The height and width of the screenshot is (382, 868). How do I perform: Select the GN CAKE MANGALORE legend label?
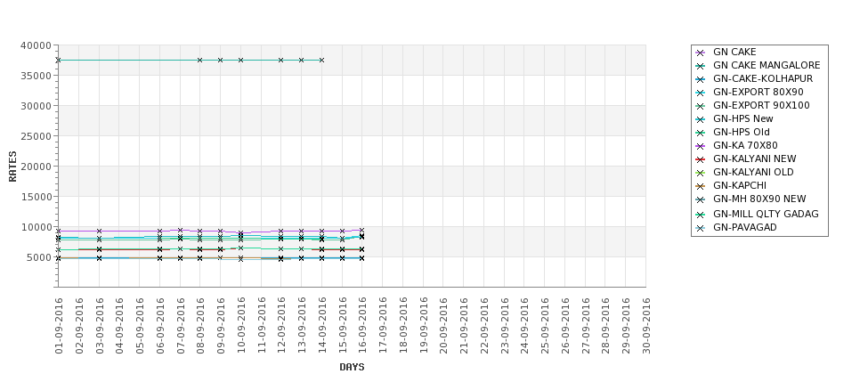pos(766,66)
